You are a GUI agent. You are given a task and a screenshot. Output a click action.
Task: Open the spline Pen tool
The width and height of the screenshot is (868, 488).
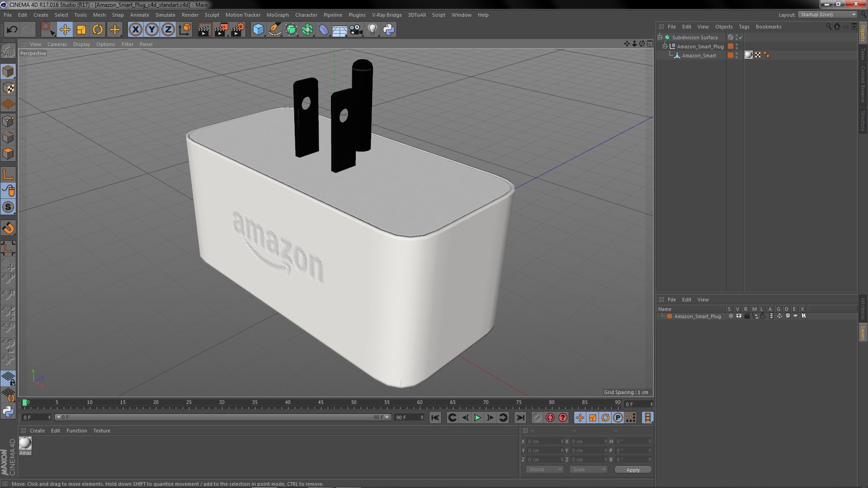[x=274, y=30]
